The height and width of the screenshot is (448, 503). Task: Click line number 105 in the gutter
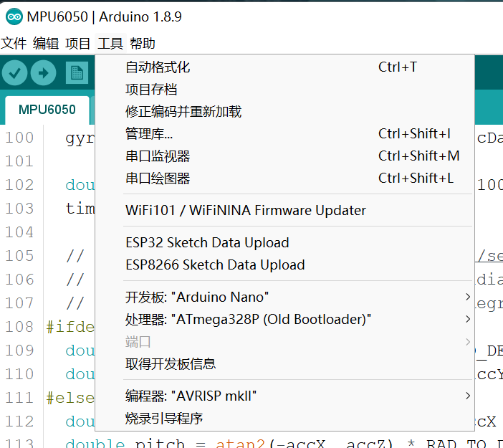point(19,256)
